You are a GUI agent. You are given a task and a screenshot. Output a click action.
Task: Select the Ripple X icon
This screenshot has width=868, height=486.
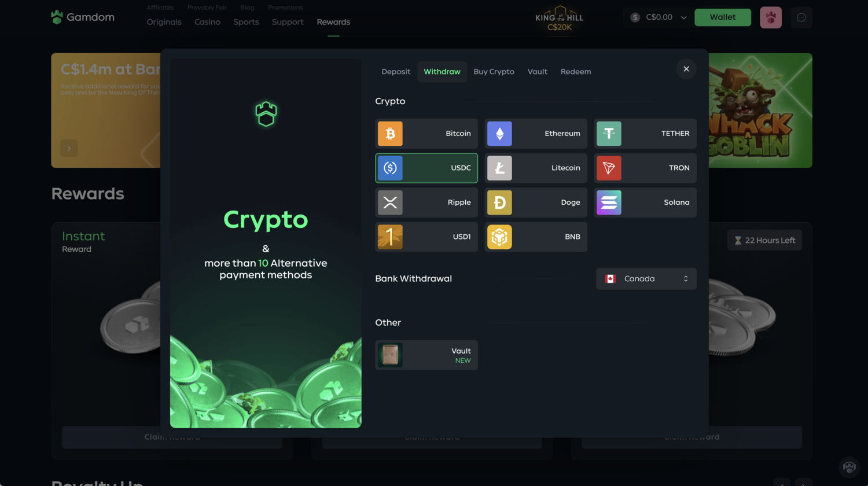point(390,203)
